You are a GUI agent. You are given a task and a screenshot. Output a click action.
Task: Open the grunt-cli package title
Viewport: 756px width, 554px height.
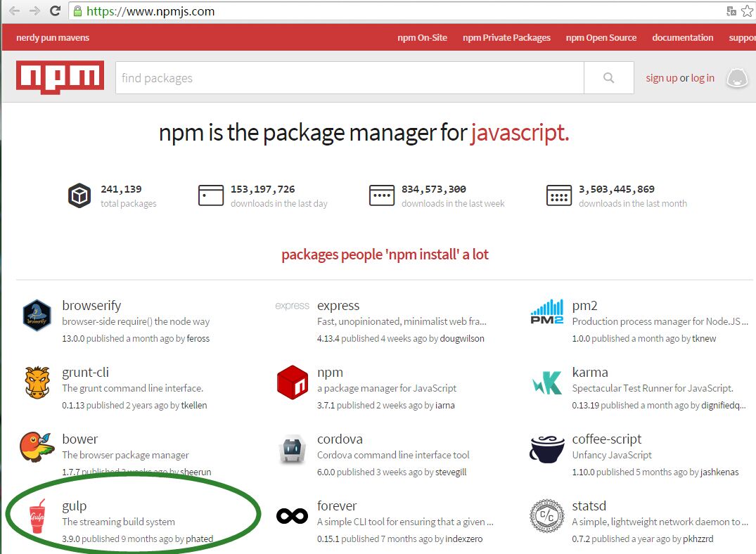pyautogui.click(x=85, y=372)
